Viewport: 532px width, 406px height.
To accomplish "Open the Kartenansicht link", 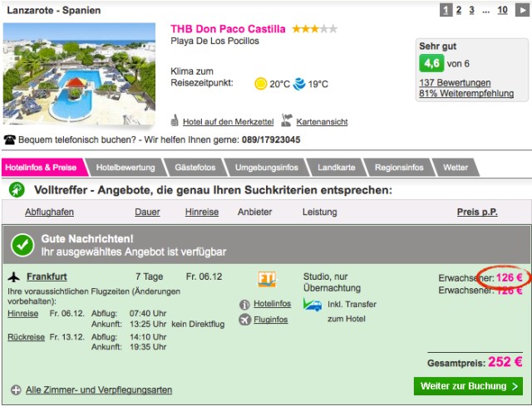I will [322, 122].
